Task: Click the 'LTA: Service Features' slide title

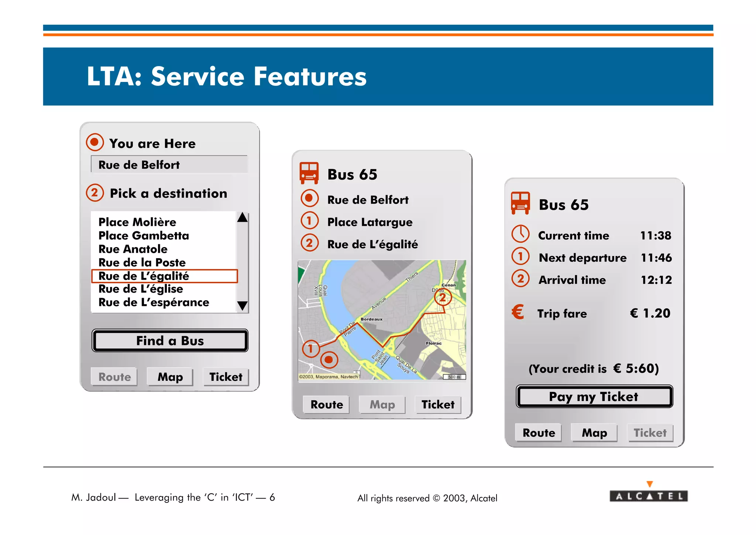Action: 227,76
